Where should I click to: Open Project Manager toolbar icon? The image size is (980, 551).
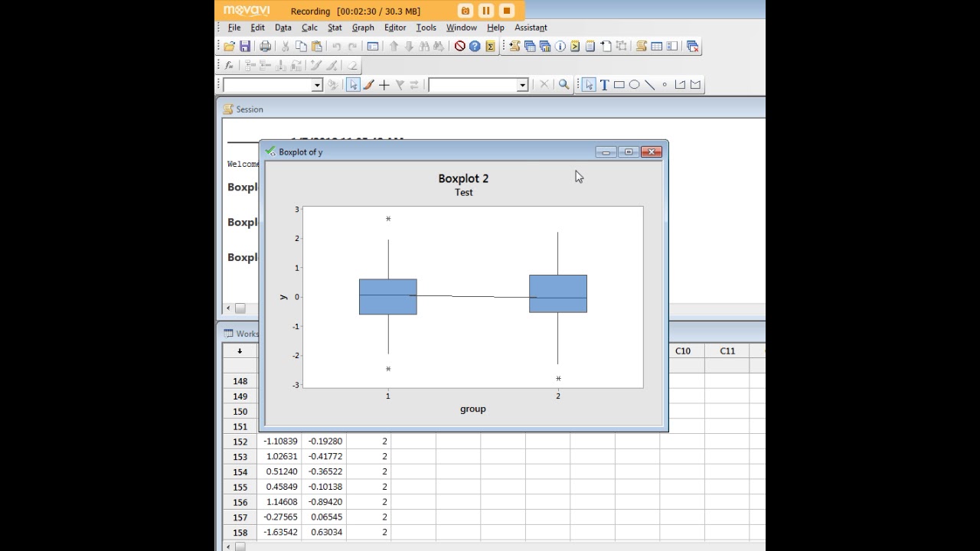tap(671, 46)
